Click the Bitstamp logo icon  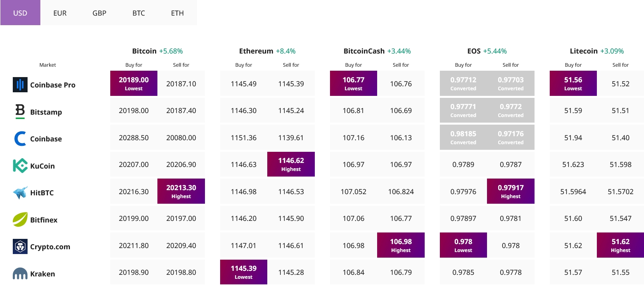coord(20,111)
